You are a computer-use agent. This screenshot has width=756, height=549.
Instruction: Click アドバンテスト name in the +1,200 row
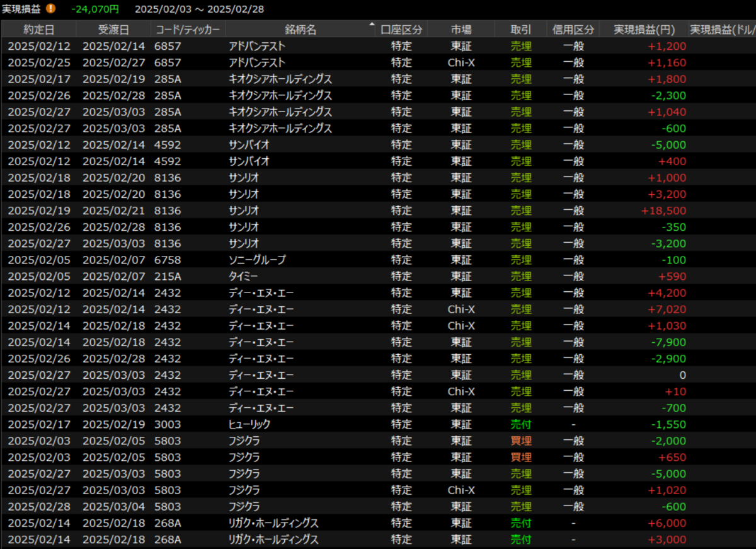pyautogui.click(x=257, y=47)
